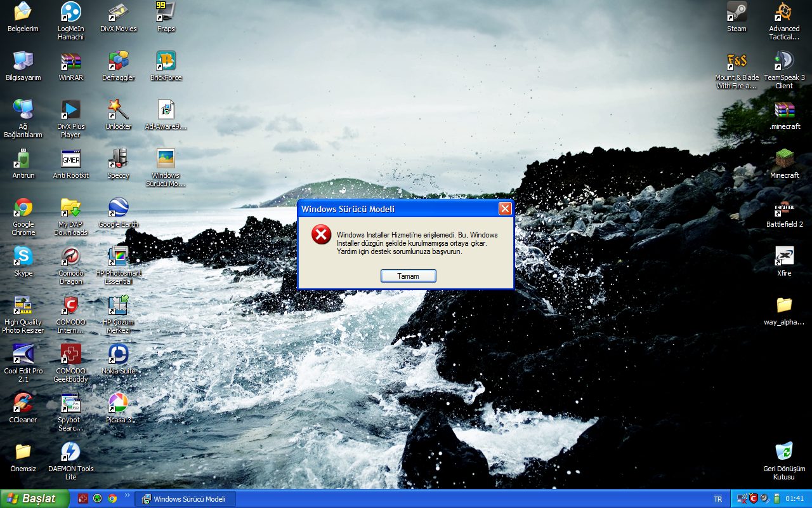The height and width of the screenshot is (508, 812).
Task: Select the Geri Dönüşüm Kutusu icon
Action: [x=784, y=461]
